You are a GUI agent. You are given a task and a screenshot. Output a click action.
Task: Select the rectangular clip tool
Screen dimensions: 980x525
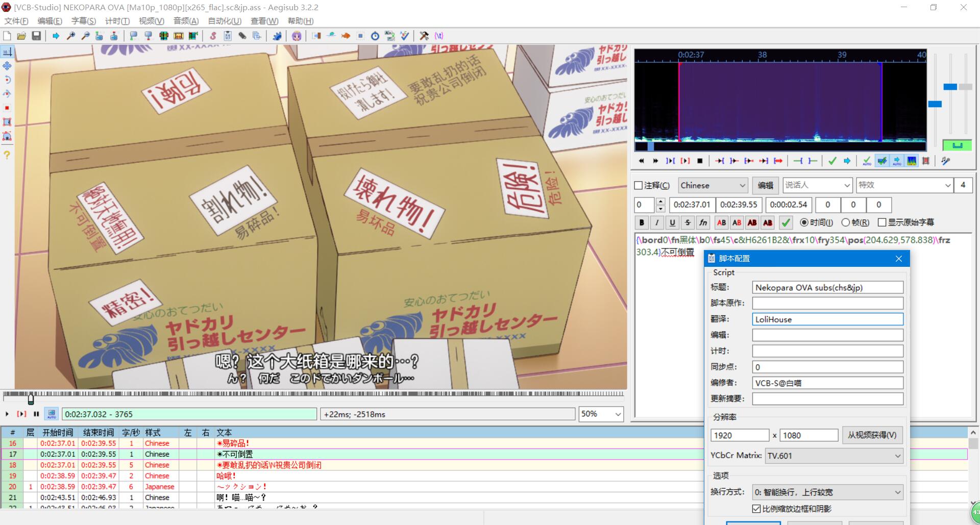pos(7,122)
